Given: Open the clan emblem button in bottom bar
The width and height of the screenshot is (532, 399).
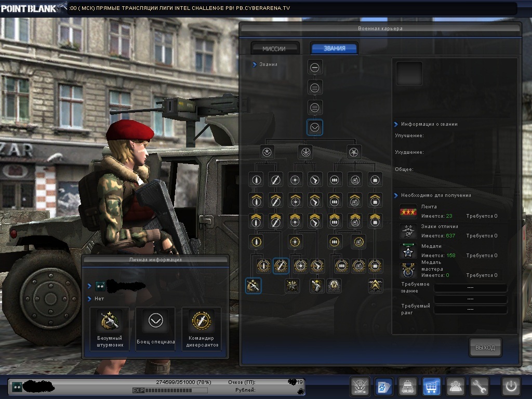Looking at the screenshot, I should 360,387.
